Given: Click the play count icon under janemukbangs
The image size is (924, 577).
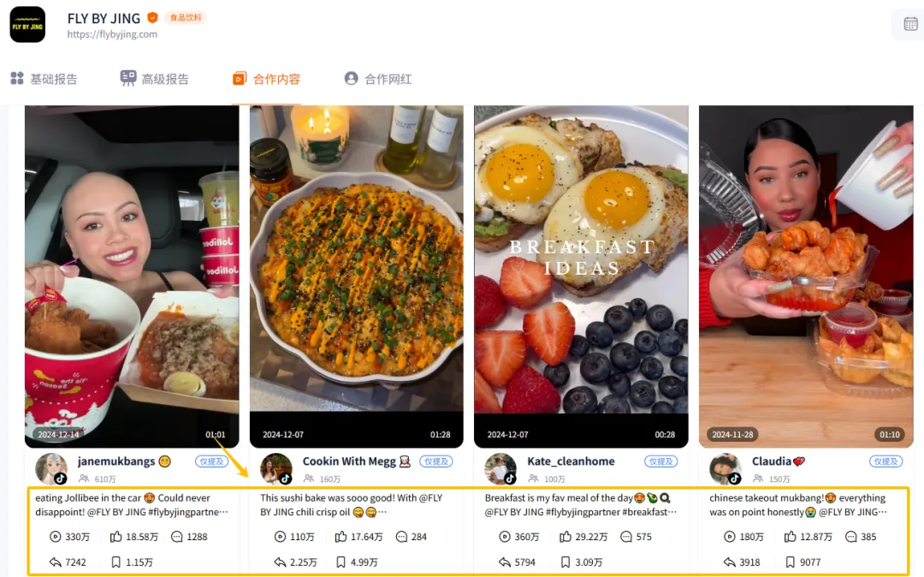Looking at the screenshot, I should tap(56, 537).
